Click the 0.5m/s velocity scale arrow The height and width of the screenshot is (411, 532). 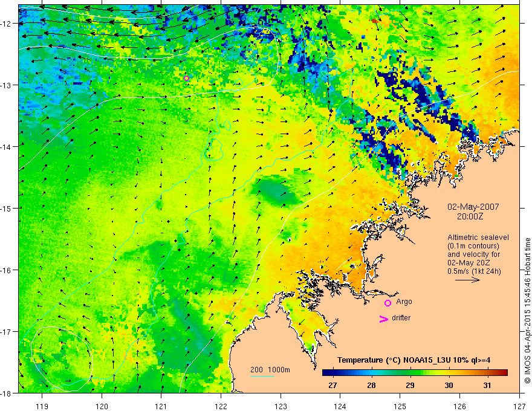tap(467, 280)
